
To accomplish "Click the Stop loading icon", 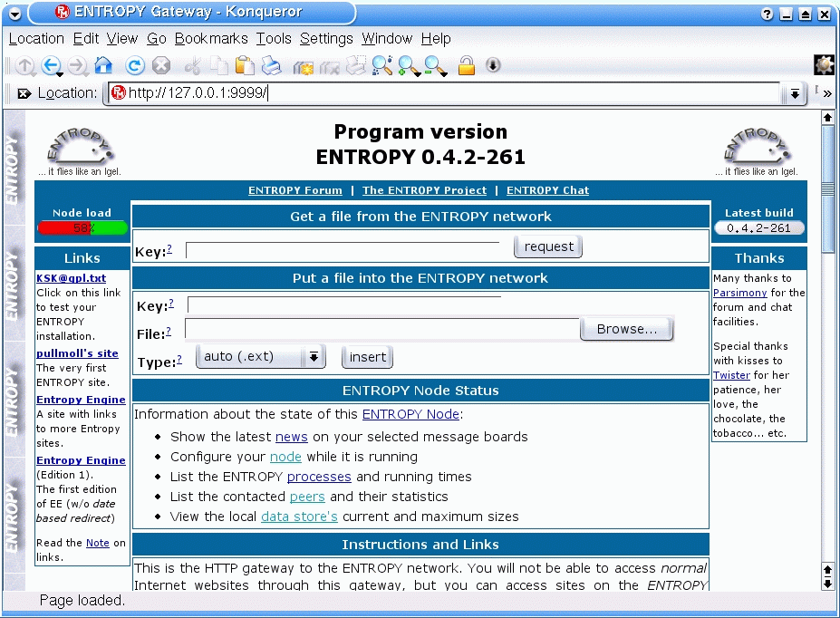I will click(161, 66).
